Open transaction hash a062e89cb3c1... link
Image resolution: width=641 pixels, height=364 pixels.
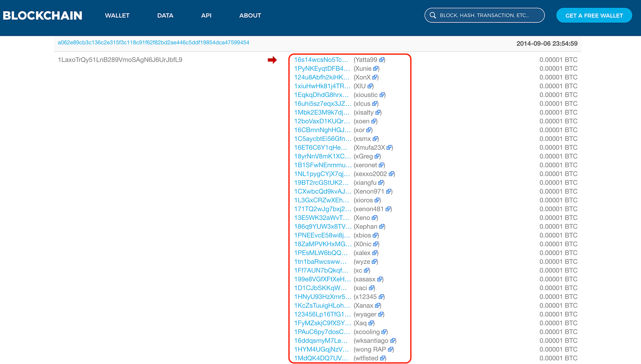tap(153, 43)
